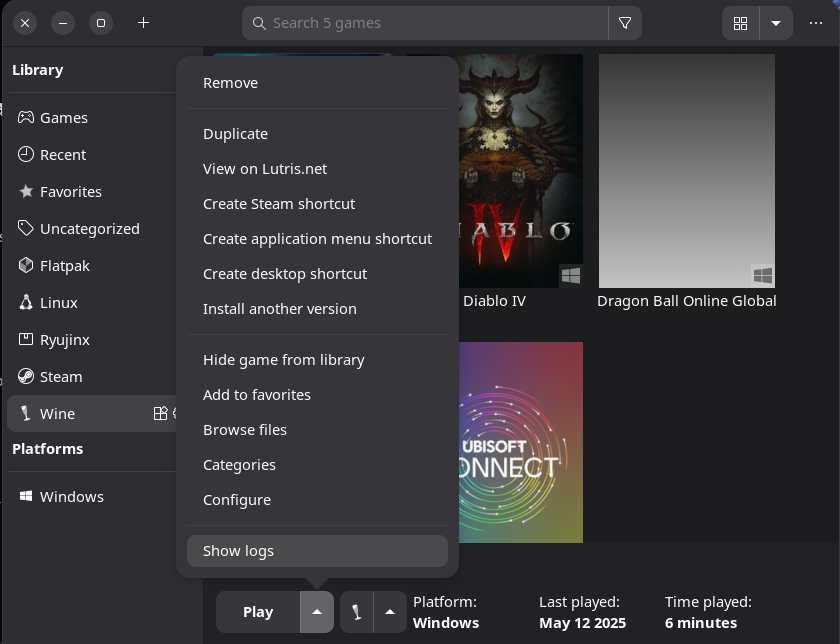The image size is (840, 644).
Task: Switch view using the grid view icon
Action: tap(740, 23)
